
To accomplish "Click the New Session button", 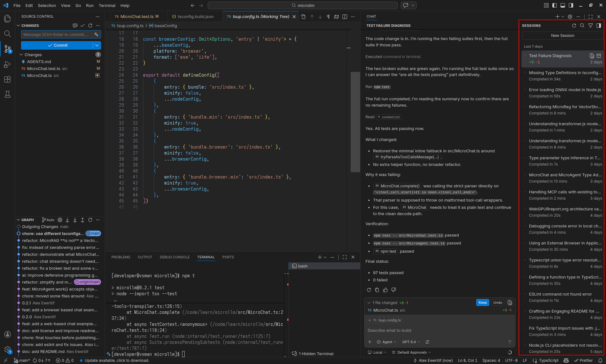I will point(562,36).
